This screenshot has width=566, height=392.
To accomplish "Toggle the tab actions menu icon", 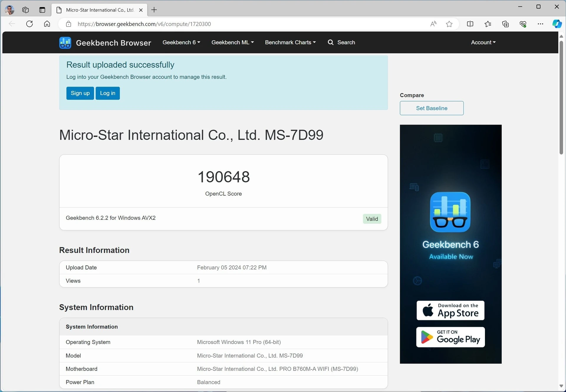I will click(x=42, y=10).
